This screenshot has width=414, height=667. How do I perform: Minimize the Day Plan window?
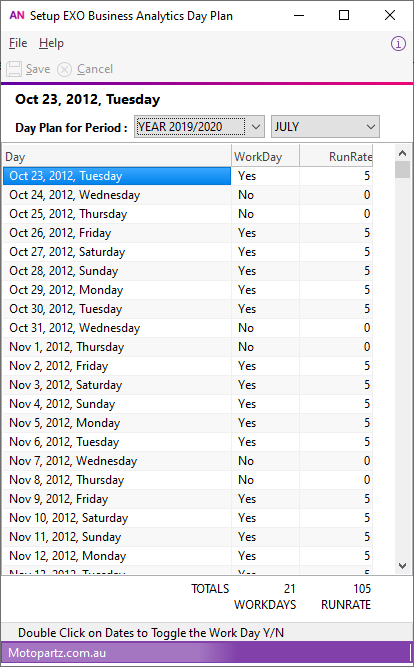click(299, 15)
